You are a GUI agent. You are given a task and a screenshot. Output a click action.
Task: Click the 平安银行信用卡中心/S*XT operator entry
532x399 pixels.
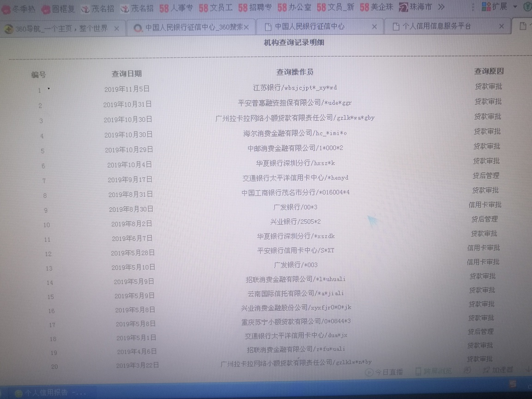[x=296, y=250]
